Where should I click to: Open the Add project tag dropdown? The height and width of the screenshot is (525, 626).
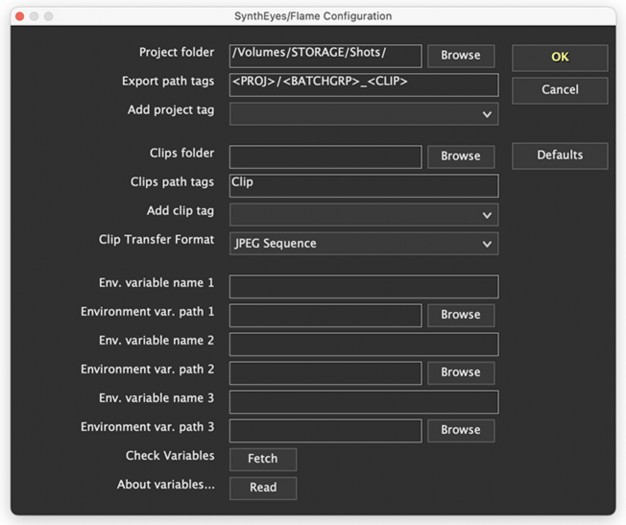[x=363, y=114]
